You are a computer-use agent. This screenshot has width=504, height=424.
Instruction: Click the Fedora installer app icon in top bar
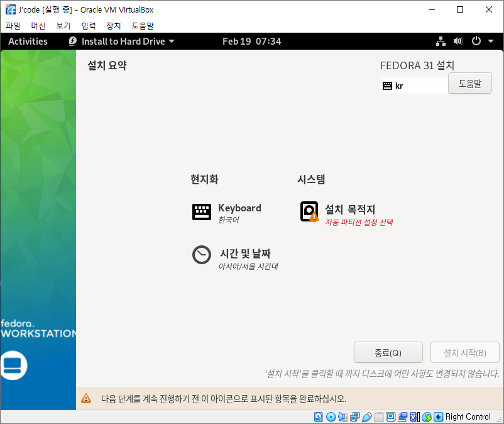(73, 41)
